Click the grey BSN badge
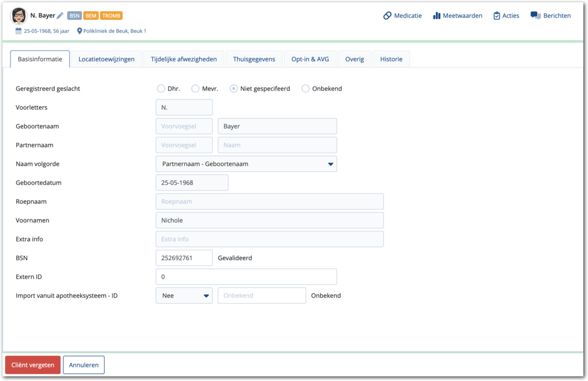The image size is (588, 381). click(74, 16)
